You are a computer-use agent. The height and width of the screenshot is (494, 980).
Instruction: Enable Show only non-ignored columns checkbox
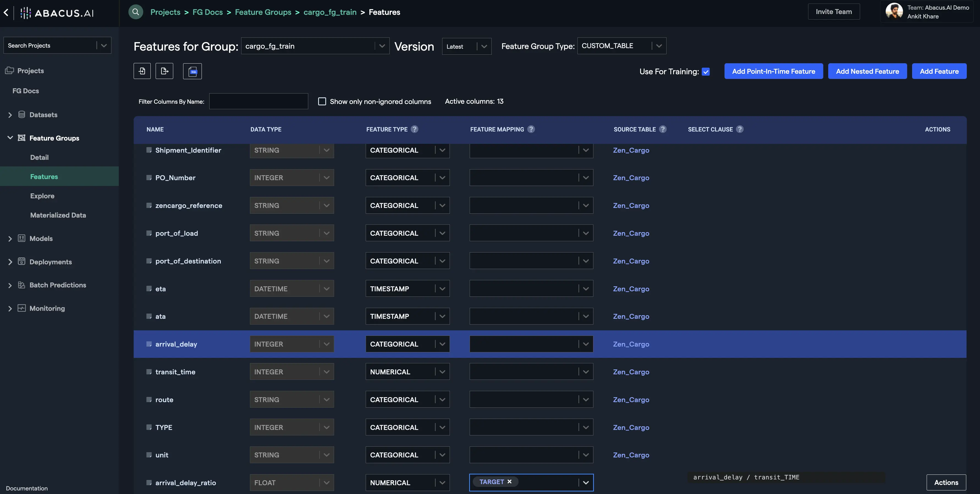click(x=322, y=101)
